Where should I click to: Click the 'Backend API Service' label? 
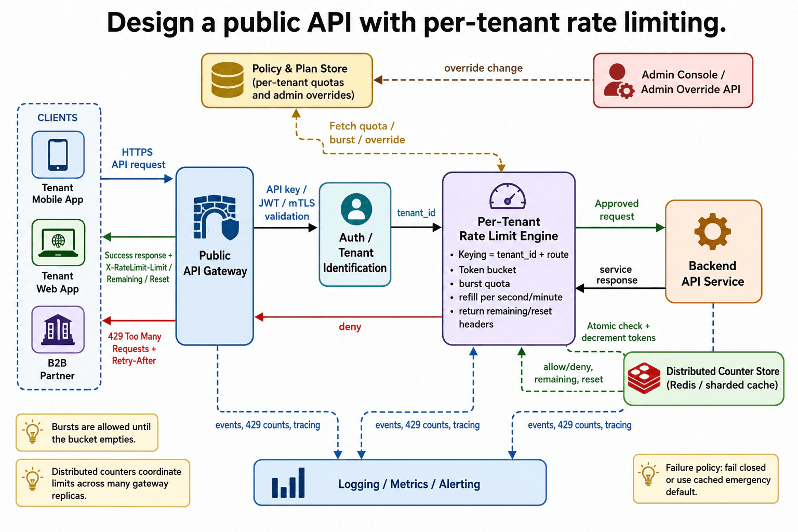(713, 274)
